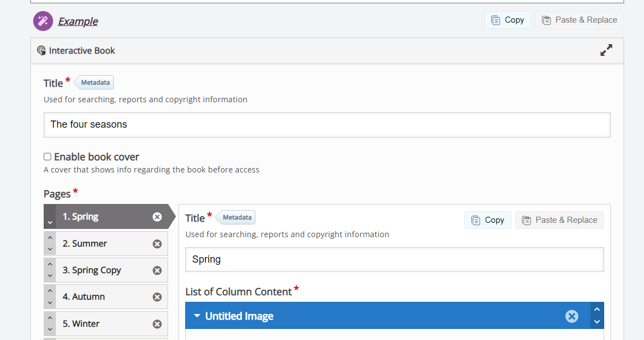The height and width of the screenshot is (340, 644).
Task: Move Summer page up
Action: coord(50,238)
